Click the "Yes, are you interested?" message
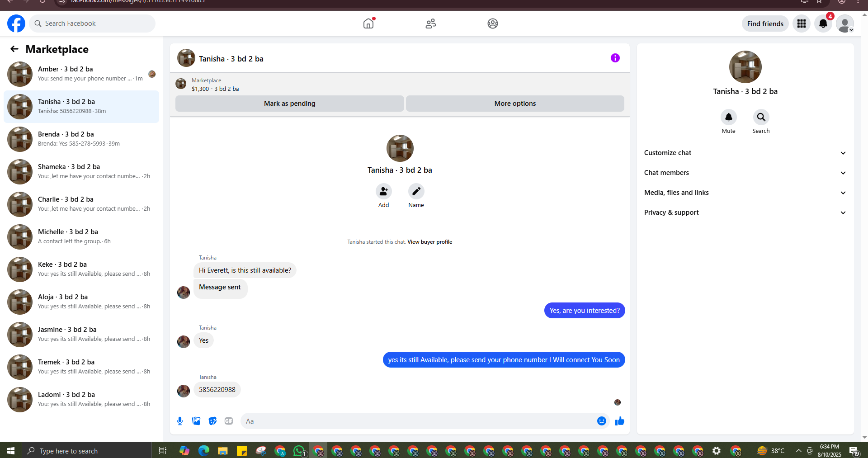This screenshot has width=868, height=458. tap(585, 311)
